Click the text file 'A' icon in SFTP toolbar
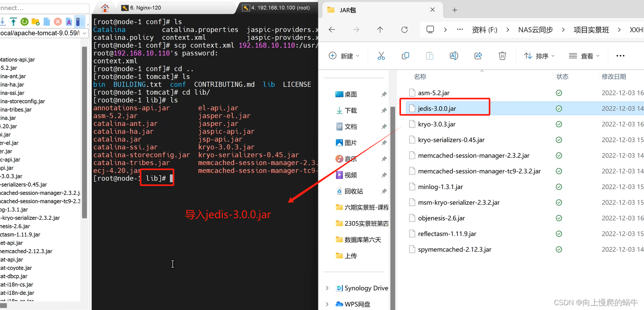The width and height of the screenshot is (644, 310). 69,21
